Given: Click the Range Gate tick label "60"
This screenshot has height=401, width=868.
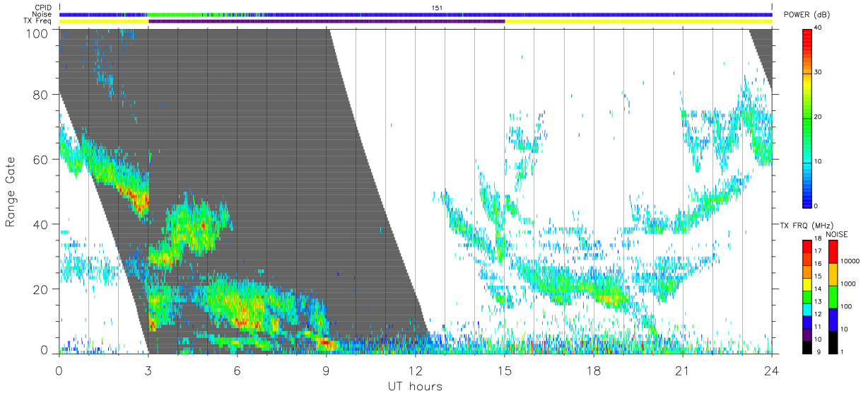Looking at the screenshot, I should [42, 159].
